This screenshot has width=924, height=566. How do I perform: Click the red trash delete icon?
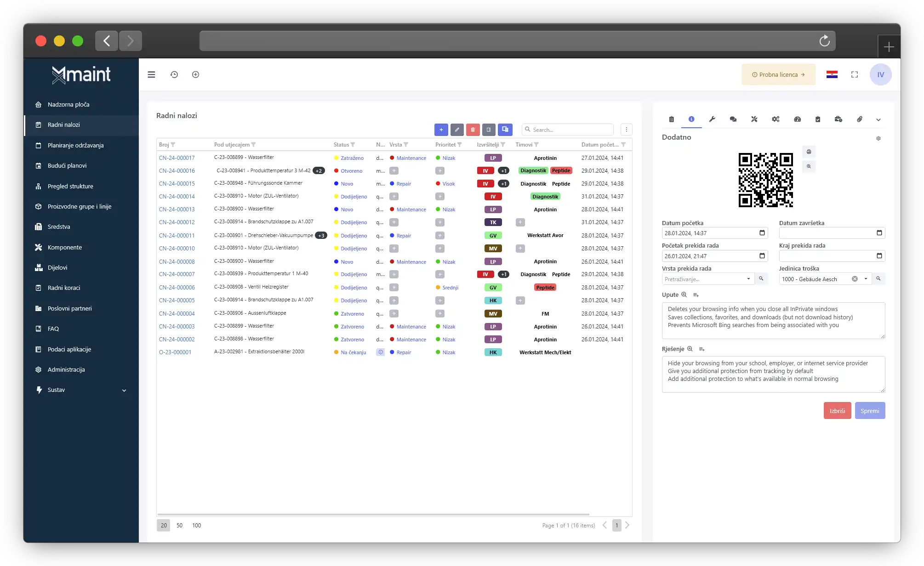point(473,130)
